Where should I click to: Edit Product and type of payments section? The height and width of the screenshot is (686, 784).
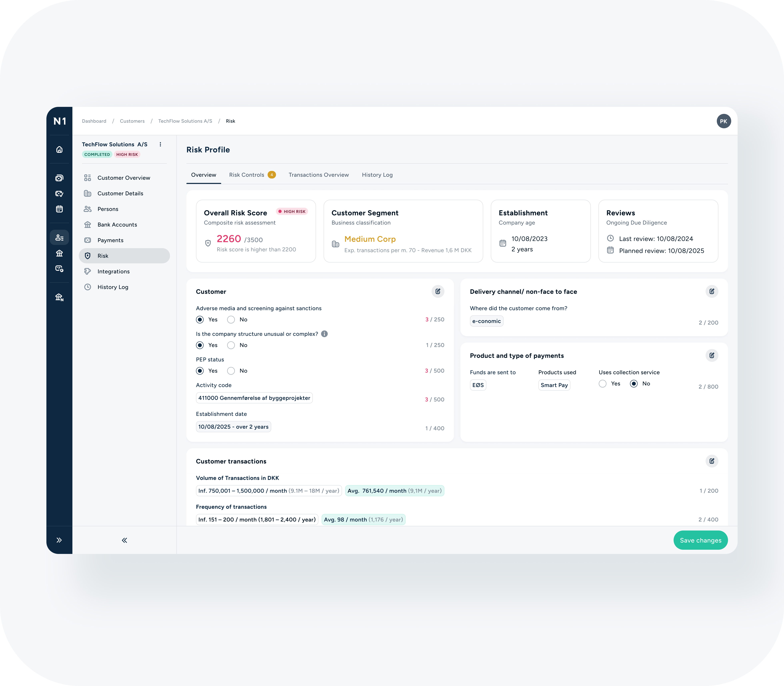pos(712,356)
